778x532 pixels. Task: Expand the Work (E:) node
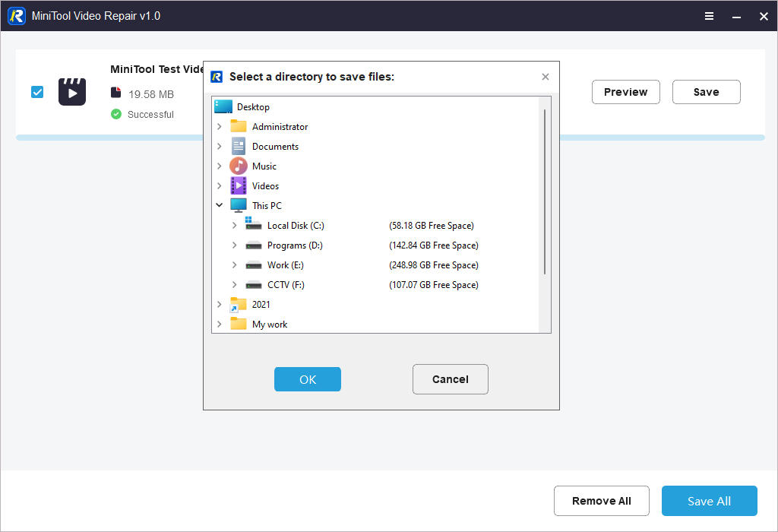[234, 265]
